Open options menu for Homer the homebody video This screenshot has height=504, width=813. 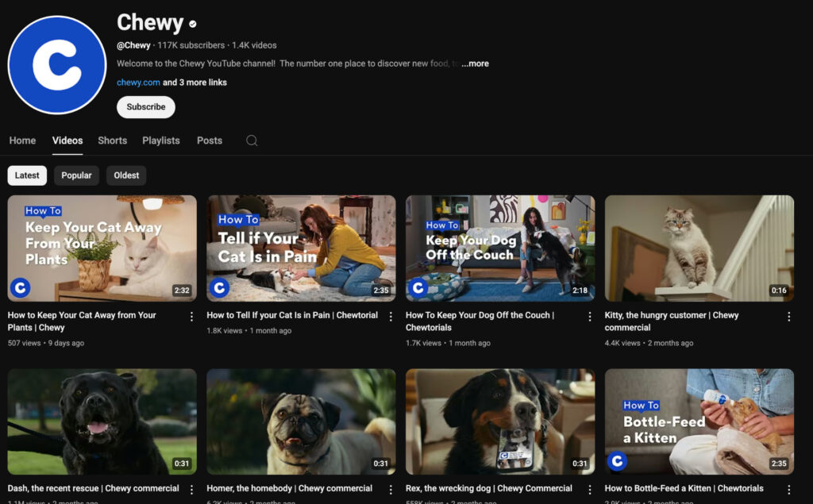pyautogui.click(x=391, y=490)
